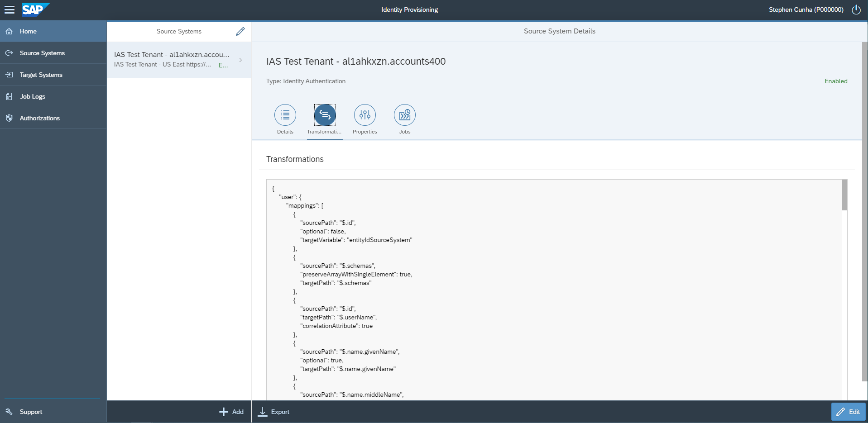Click the transformations editor scrollbar thumb

tap(844, 195)
